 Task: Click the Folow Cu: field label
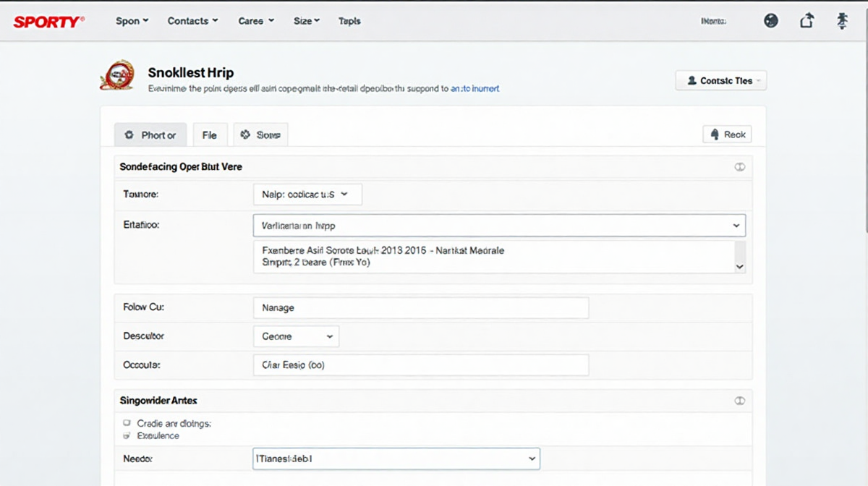144,307
